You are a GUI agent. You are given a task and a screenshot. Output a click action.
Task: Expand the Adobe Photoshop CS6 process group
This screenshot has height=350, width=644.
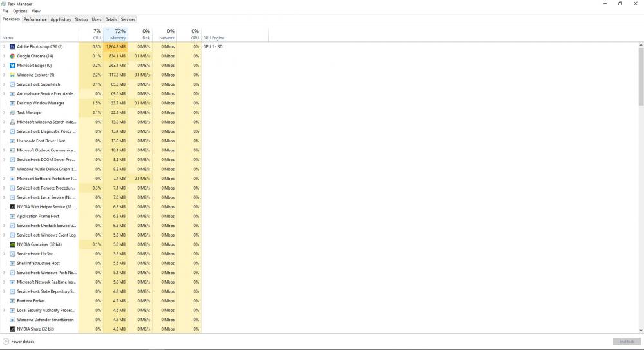point(5,47)
